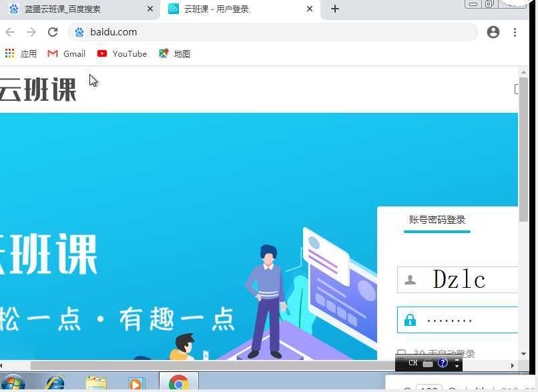Open a new browser tab
538x392 pixels.
335,9
